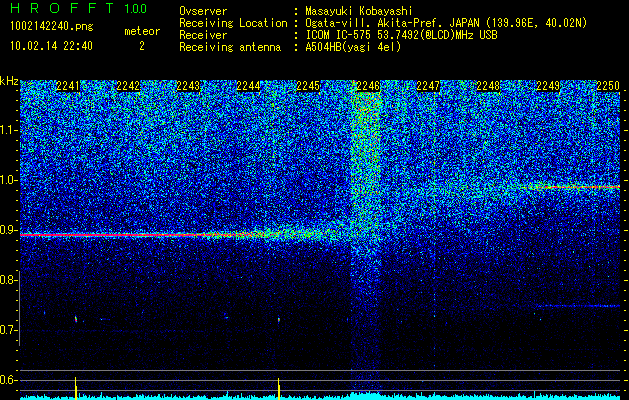Click the 0.9 kHz axis label

click(x=9, y=230)
